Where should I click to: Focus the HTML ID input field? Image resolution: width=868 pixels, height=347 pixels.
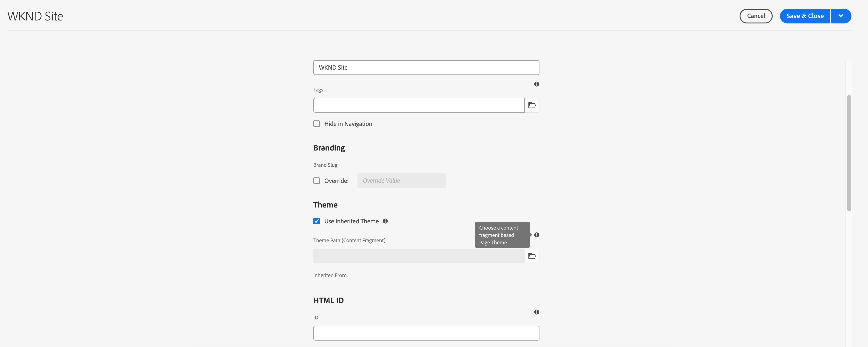(426, 333)
